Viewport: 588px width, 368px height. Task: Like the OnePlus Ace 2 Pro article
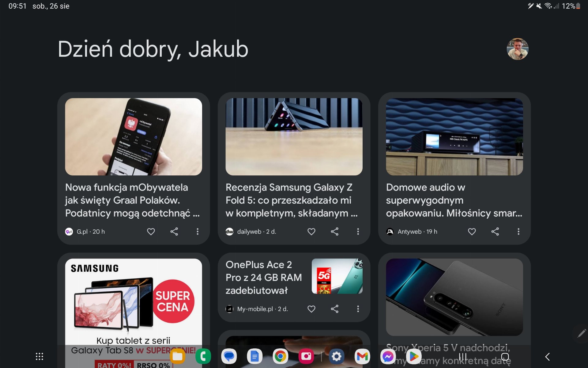[x=311, y=309]
